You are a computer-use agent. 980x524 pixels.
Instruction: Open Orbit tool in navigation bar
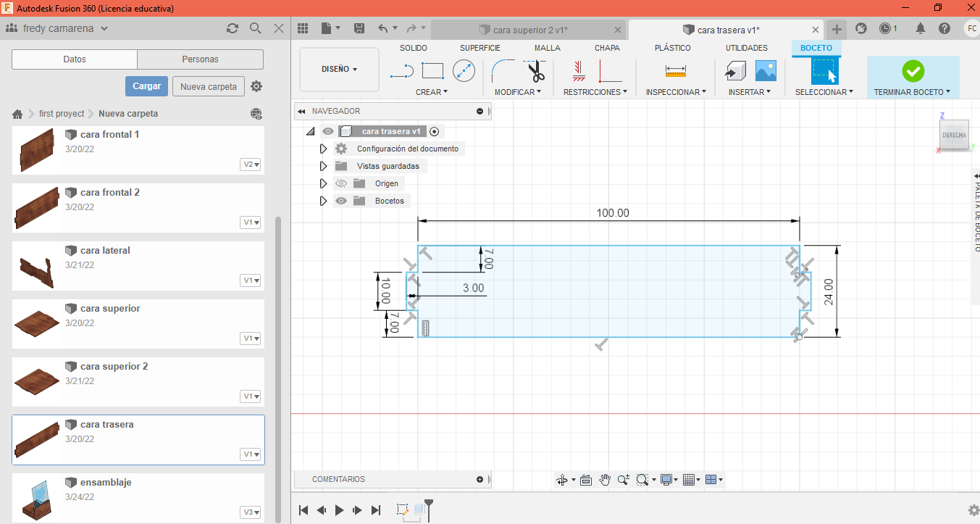[x=562, y=480]
